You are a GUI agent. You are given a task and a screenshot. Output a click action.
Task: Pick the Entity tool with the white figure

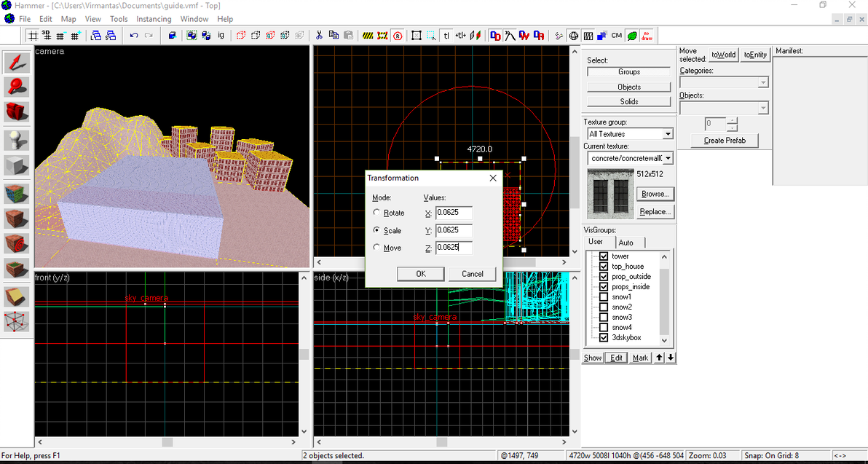17,139
